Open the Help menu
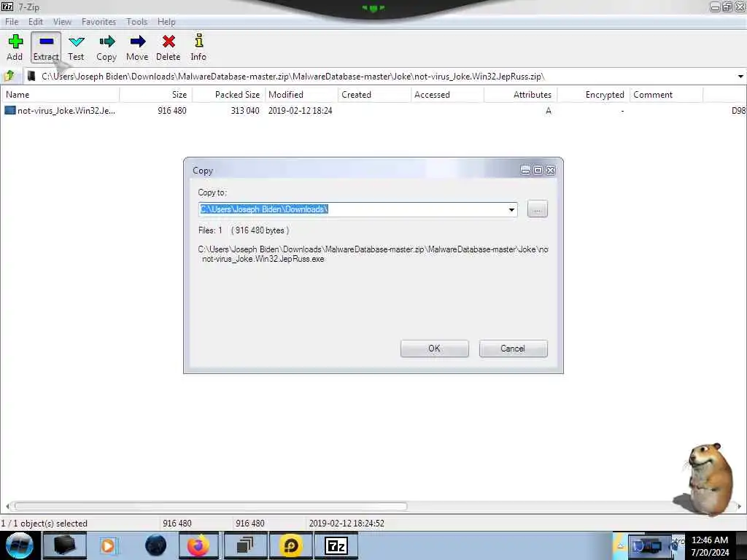747x560 pixels. pyautogui.click(x=166, y=22)
